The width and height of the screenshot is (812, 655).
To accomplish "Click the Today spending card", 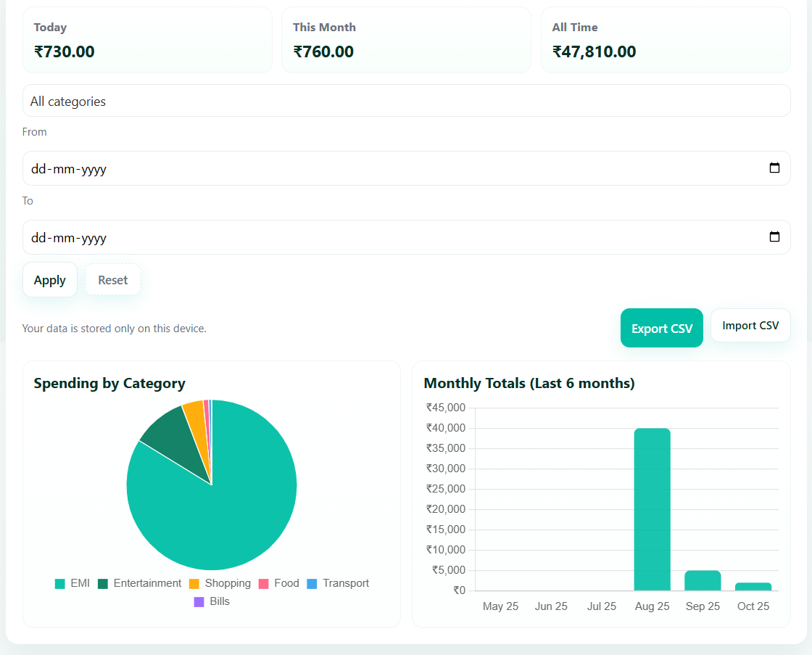I will coord(147,40).
